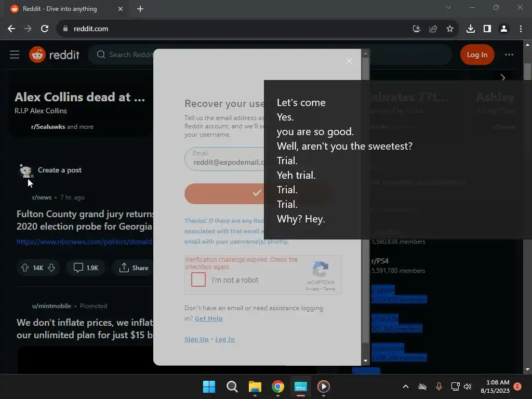Open r/Seahawks subreddit link

coord(48,127)
